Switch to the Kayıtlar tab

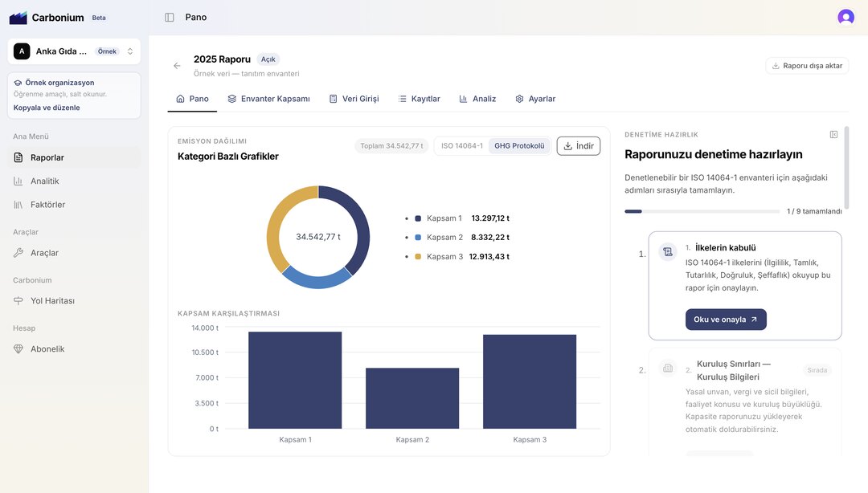[x=419, y=99]
